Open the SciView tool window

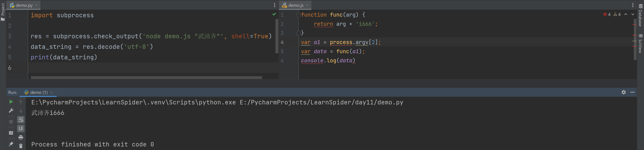click(640, 43)
